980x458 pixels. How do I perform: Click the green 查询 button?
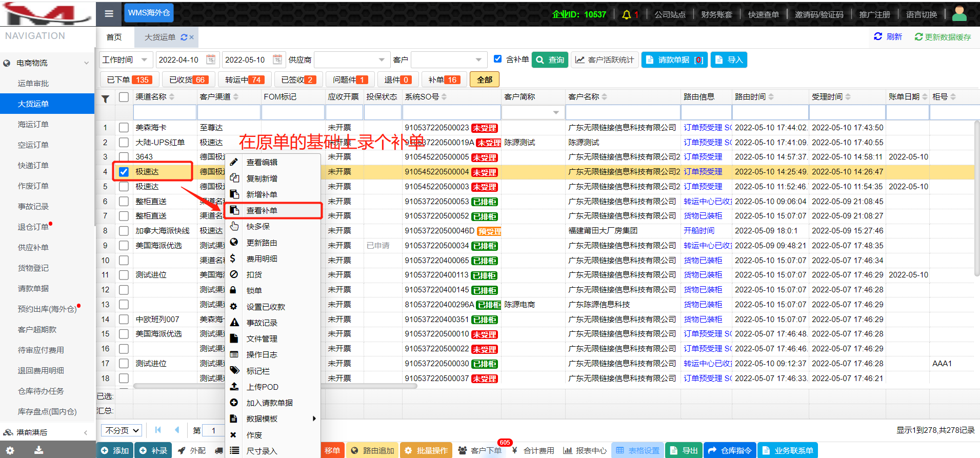551,60
